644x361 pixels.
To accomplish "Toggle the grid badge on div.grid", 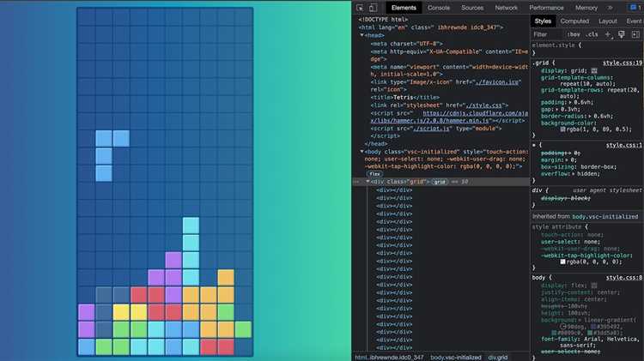I will [439, 182].
